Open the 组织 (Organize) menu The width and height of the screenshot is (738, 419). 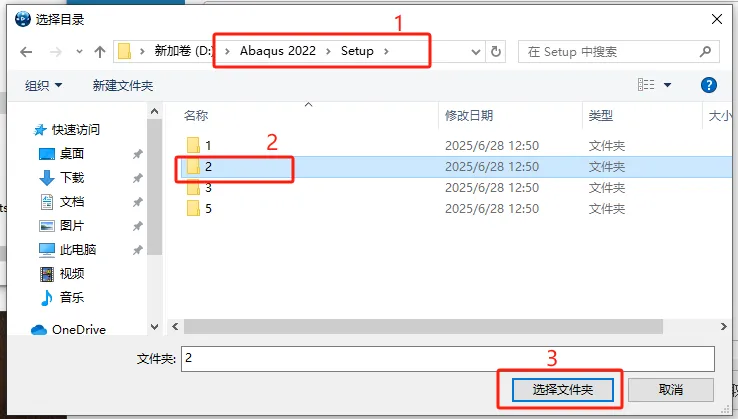pos(43,85)
